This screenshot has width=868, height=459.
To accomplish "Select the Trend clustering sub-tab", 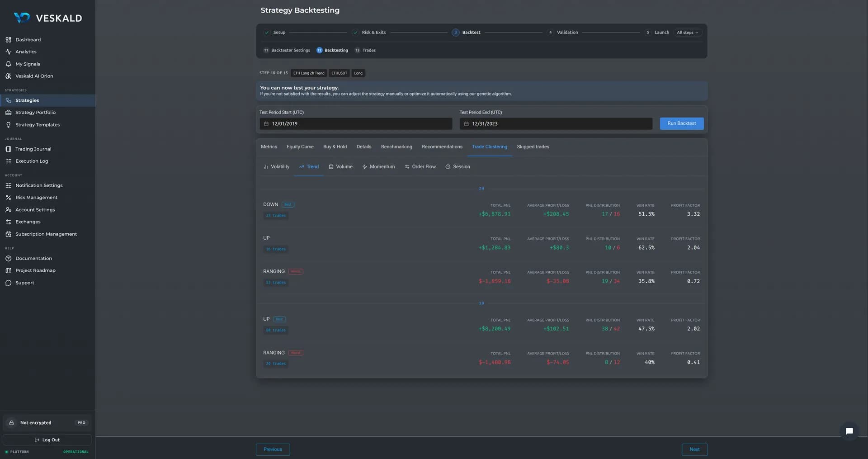I will coord(309,167).
